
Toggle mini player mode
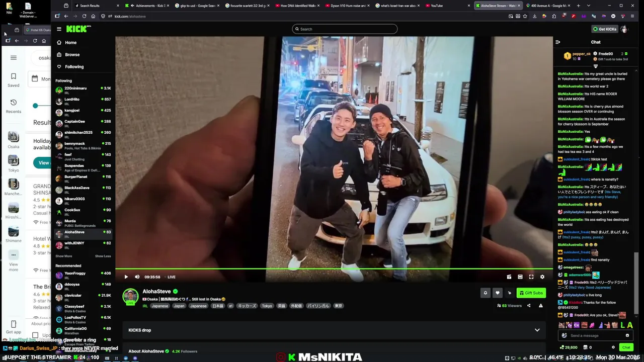point(509,277)
